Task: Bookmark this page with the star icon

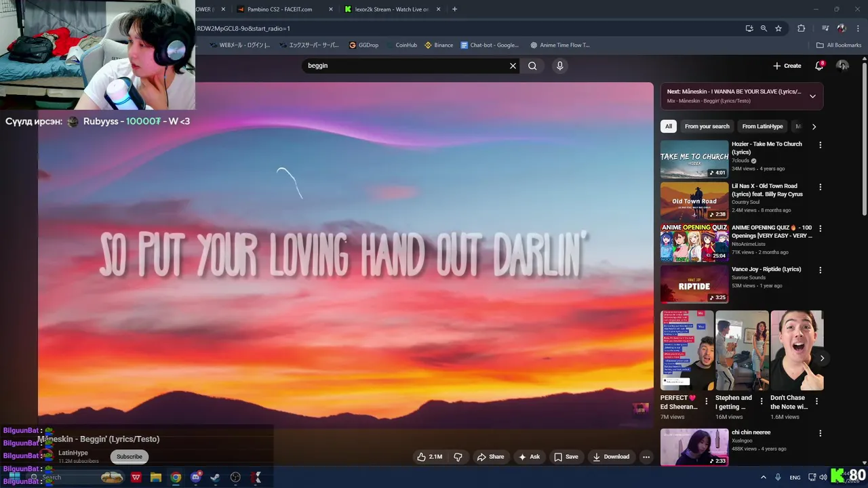Action: point(778,28)
